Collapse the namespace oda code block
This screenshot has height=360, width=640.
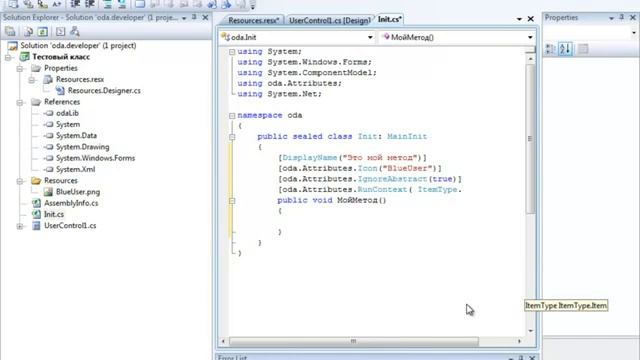tap(232, 116)
